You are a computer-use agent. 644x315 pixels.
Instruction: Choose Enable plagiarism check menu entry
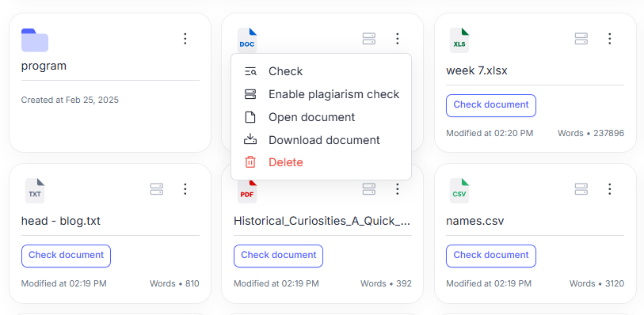click(x=321, y=94)
